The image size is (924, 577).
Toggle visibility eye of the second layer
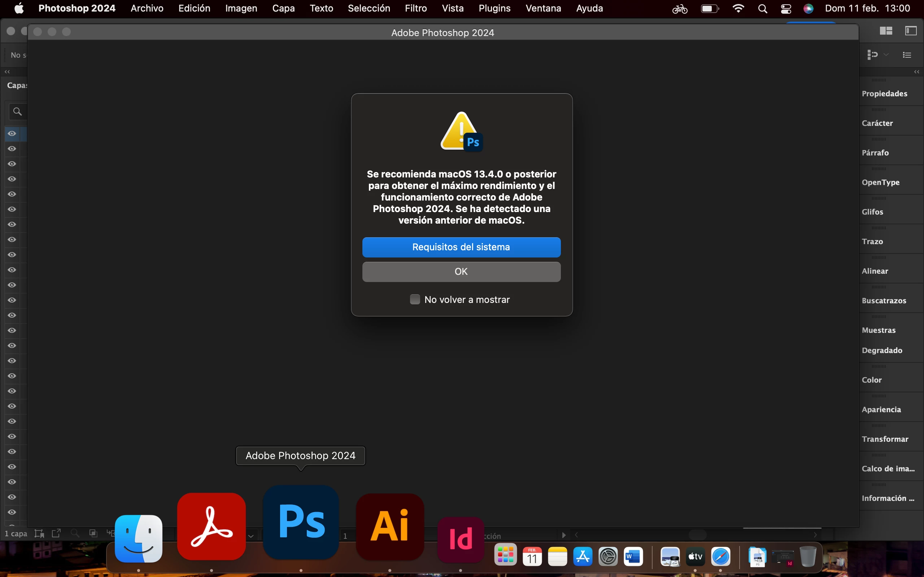(12, 149)
